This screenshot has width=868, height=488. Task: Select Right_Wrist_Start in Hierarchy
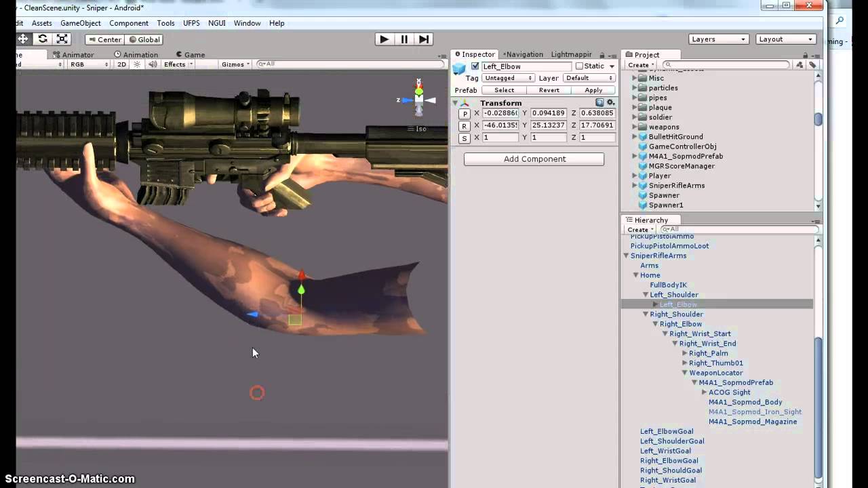pyautogui.click(x=700, y=333)
